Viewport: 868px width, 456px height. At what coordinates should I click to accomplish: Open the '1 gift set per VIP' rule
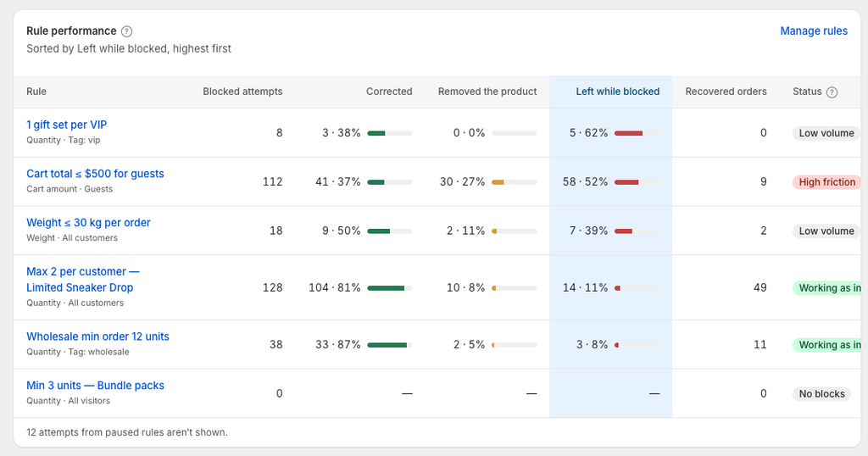[x=66, y=125]
